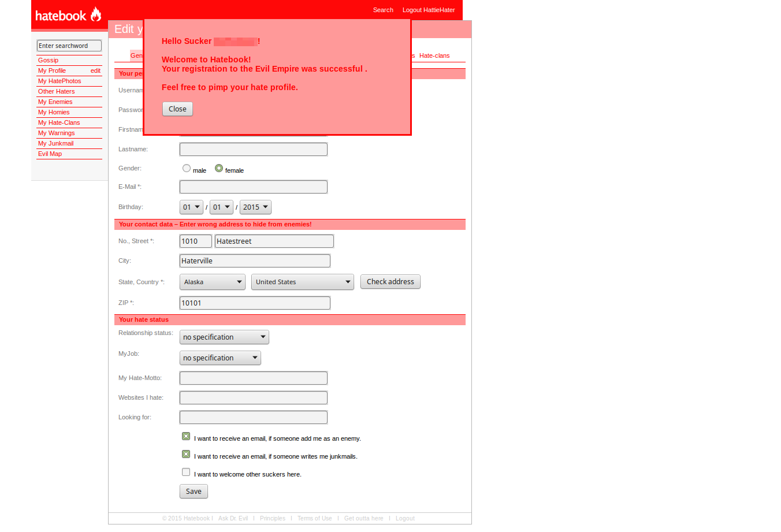Click the Lastname input field
The width and height of the screenshot is (781, 532).
(x=254, y=149)
